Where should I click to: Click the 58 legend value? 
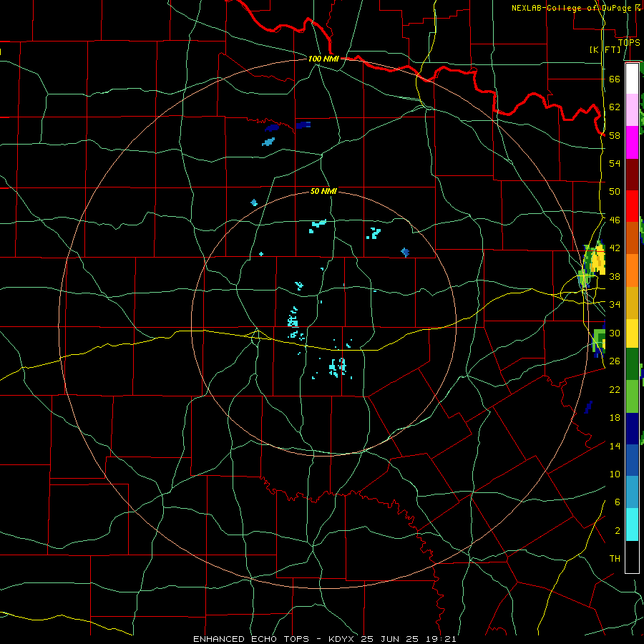tap(615, 135)
